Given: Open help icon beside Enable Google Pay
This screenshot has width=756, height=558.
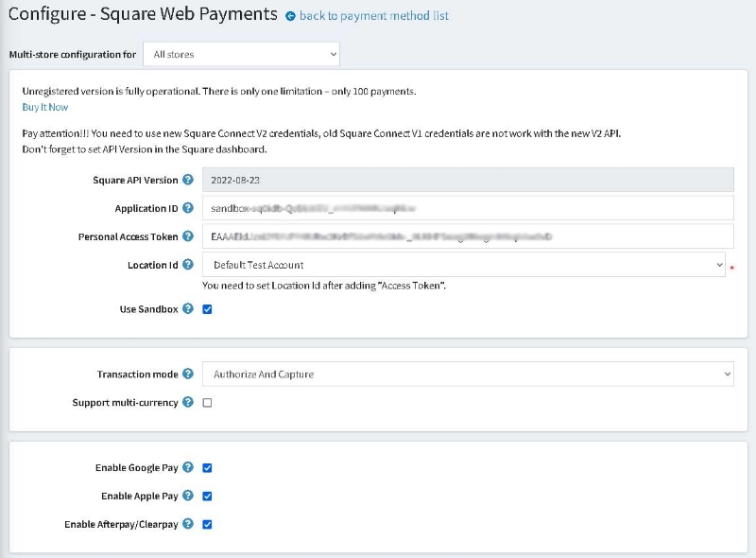Looking at the screenshot, I should coord(188,467).
